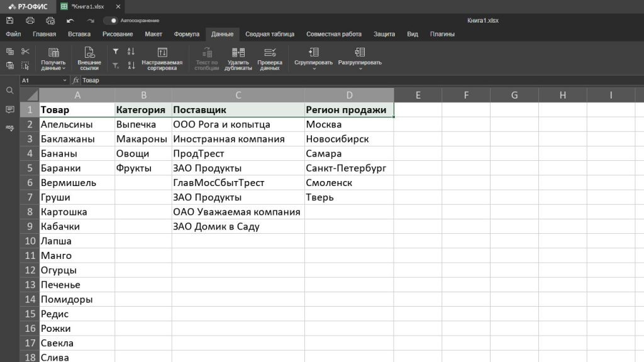Select the cell Санкт-Петербург
Viewport: 644px width, 362px height.
point(349,168)
